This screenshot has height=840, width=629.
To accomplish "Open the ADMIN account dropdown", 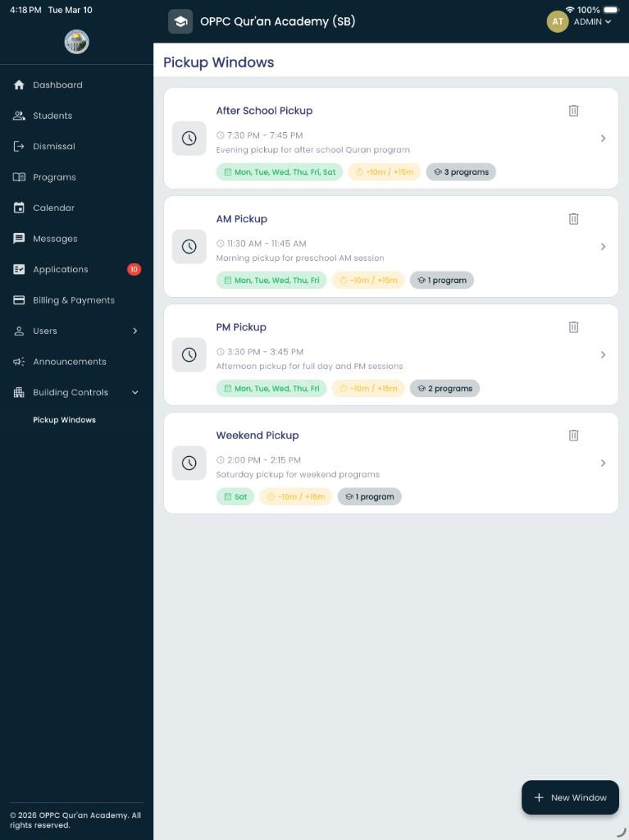I will tap(592, 22).
